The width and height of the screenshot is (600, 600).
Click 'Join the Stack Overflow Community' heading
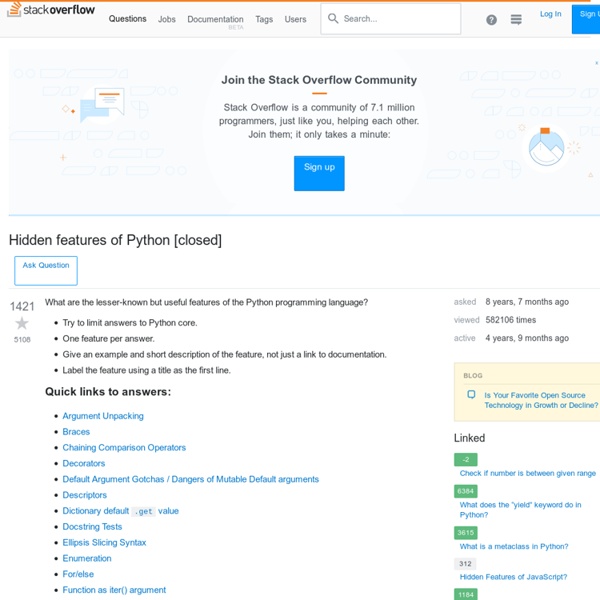pos(319,80)
